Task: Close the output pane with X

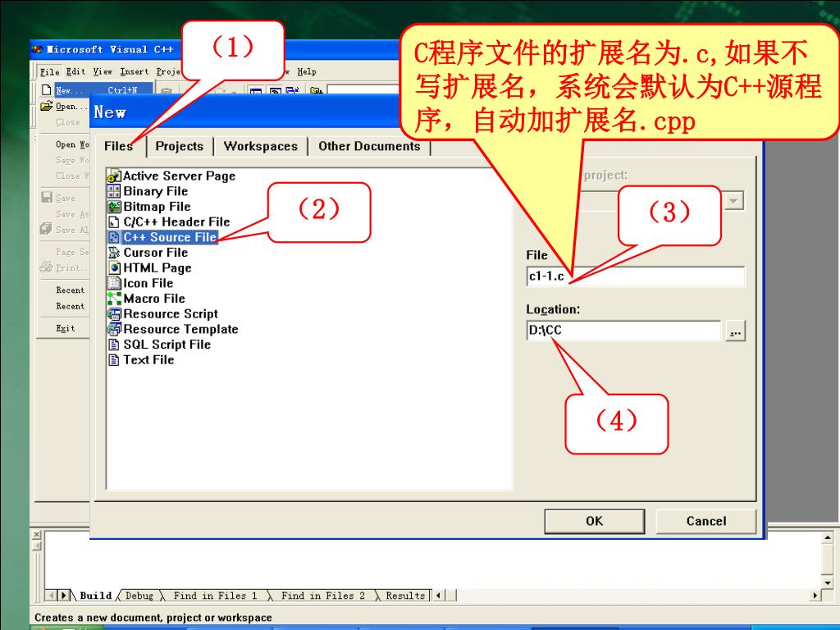Action: point(37,535)
